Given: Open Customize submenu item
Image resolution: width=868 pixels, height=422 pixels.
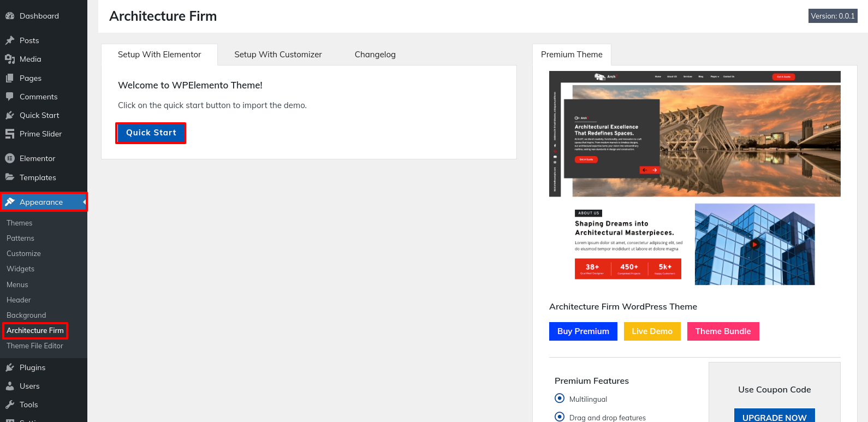Looking at the screenshot, I should coord(23,253).
